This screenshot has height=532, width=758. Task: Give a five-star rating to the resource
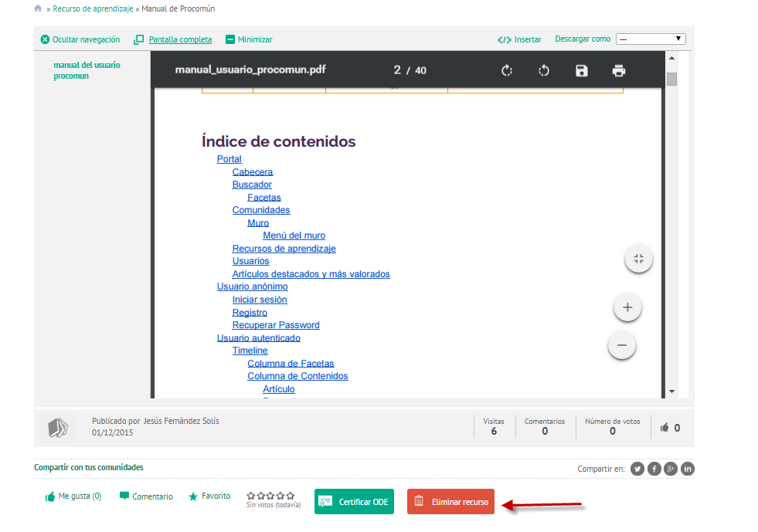[290, 495]
